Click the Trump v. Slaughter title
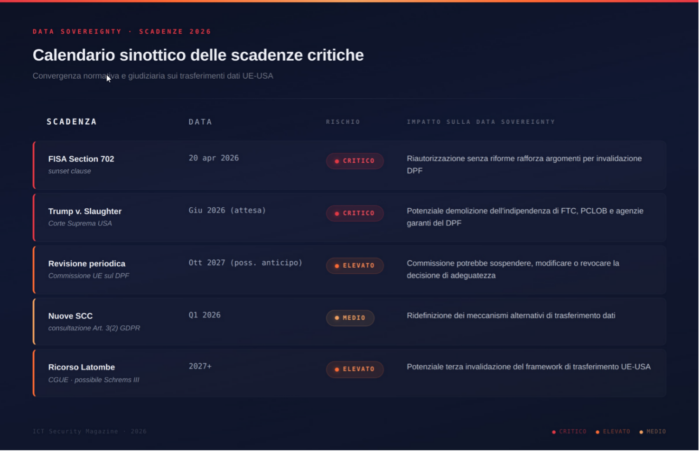Image resolution: width=700 pixels, height=452 pixels. 85,211
